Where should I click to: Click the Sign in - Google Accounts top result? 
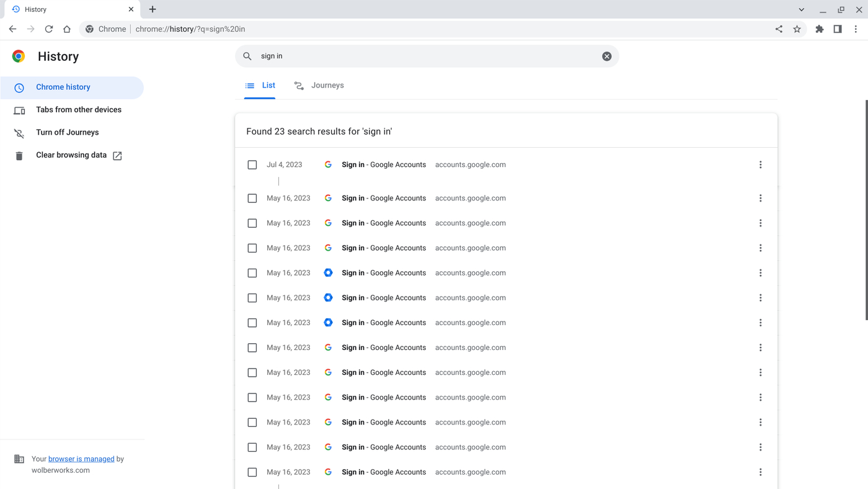[x=383, y=164]
